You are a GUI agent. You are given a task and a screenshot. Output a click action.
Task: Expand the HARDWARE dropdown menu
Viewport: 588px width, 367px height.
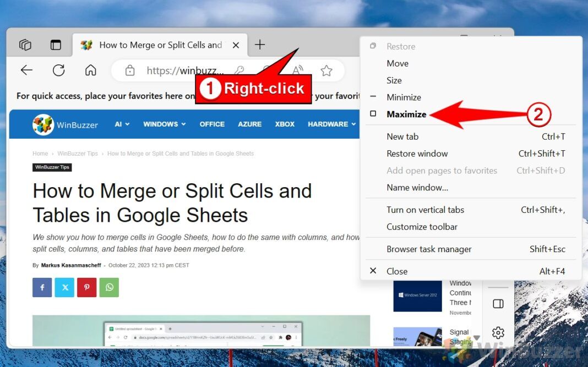(328, 124)
